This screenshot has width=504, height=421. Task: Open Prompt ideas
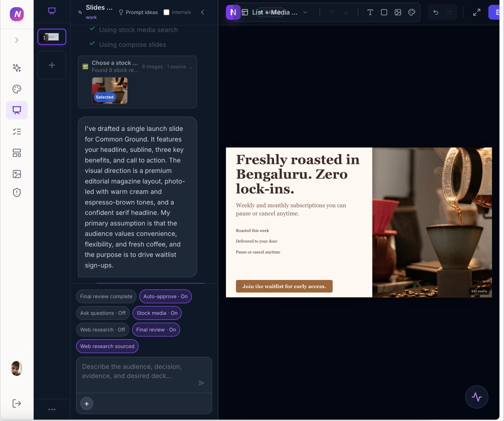point(138,12)
